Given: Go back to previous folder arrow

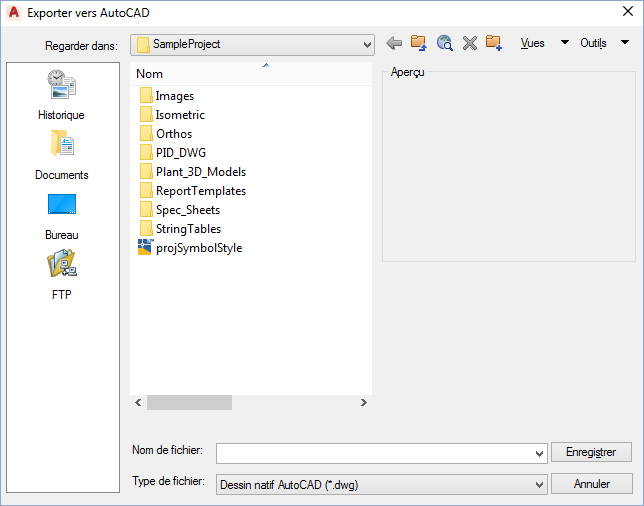Looking at the screenshot, I should (x=394, y=43).
